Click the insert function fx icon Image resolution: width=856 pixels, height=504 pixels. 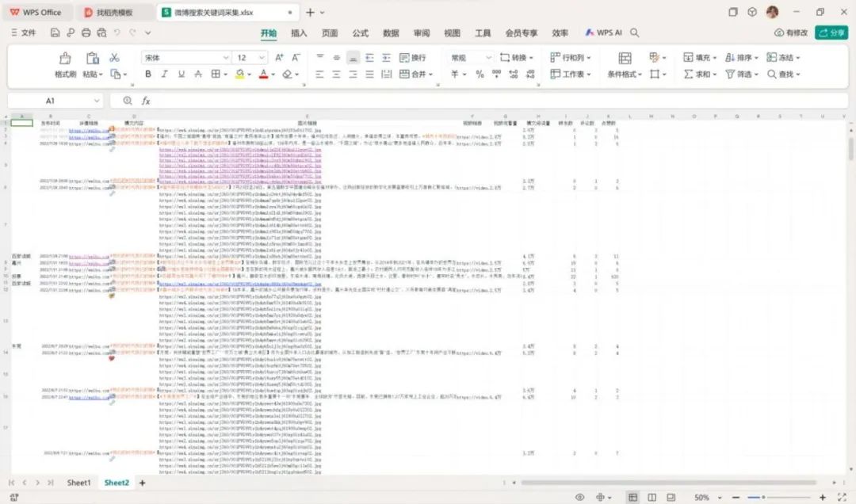tap(146, 101)
